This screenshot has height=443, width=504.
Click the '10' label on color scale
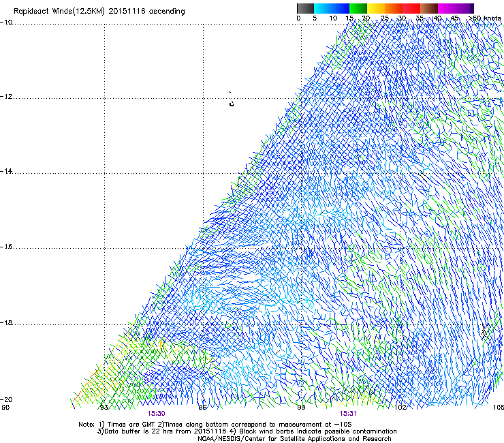(x=333, y=18)
